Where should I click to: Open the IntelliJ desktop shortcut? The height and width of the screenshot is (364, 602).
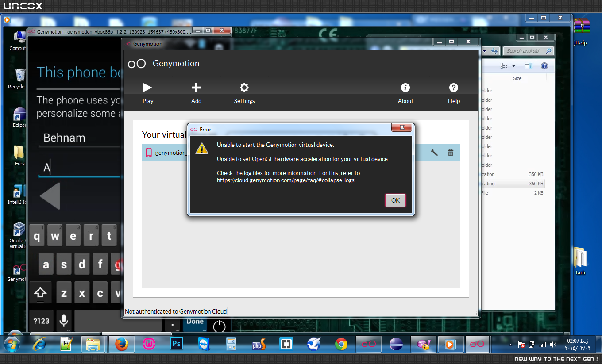18,195
